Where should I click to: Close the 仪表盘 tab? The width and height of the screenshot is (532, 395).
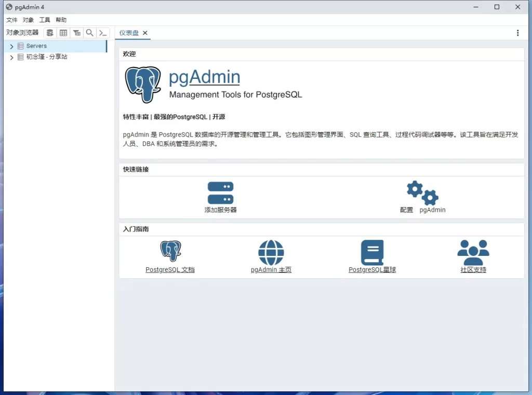pyautogui.click(x=145, y=33)
